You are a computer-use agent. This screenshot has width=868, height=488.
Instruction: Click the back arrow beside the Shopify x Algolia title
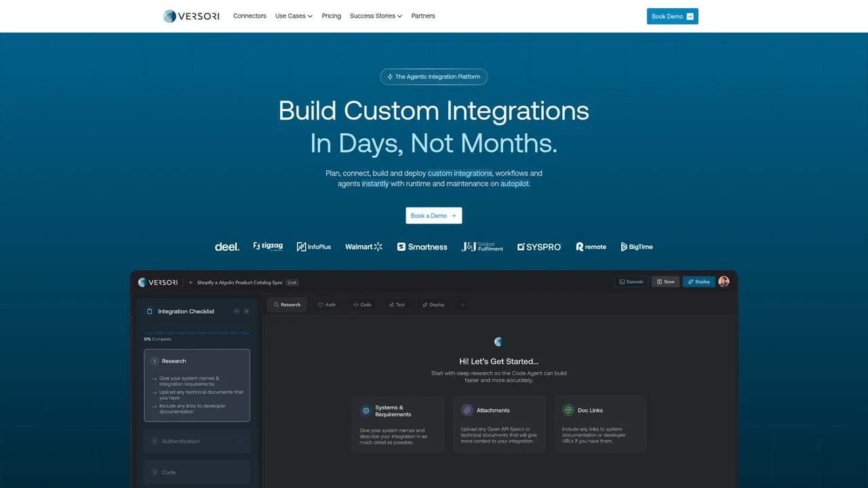tap(191, 282)
